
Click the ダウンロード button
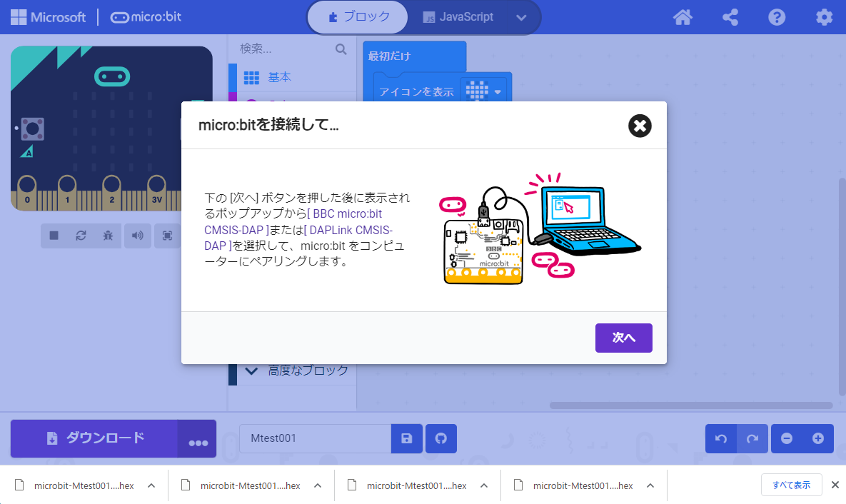pos(94,438)
